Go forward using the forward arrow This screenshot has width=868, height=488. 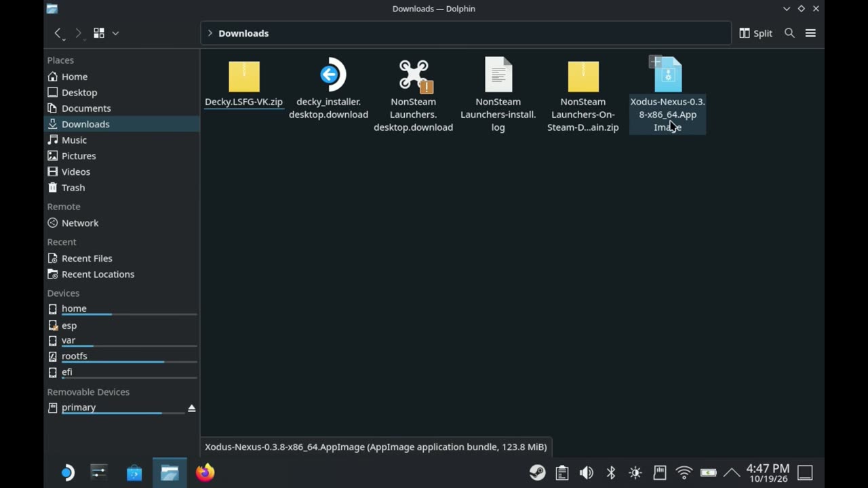(x=78, y=33)
